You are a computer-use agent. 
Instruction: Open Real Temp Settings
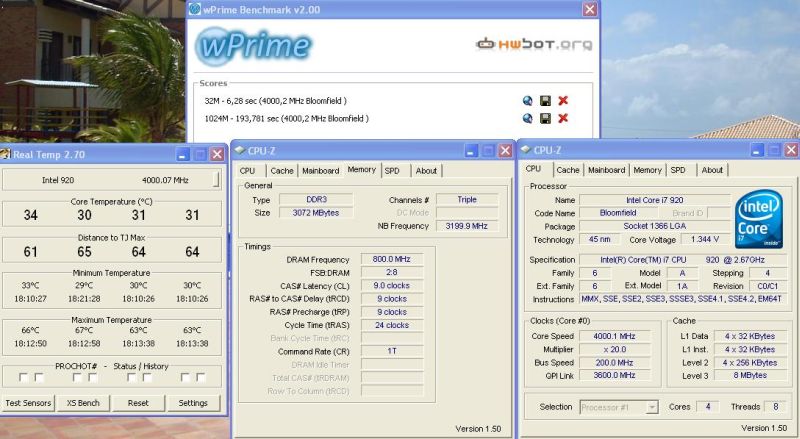193,403
